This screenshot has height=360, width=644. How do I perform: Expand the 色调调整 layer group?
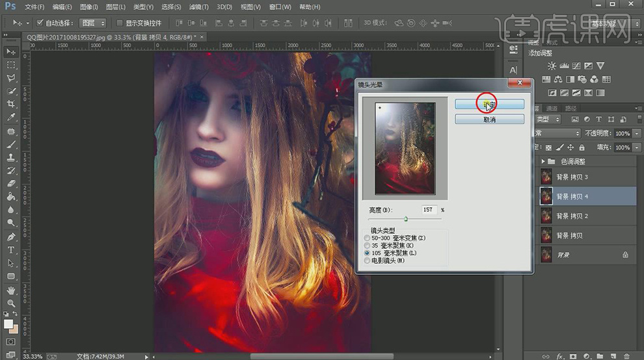543,161
